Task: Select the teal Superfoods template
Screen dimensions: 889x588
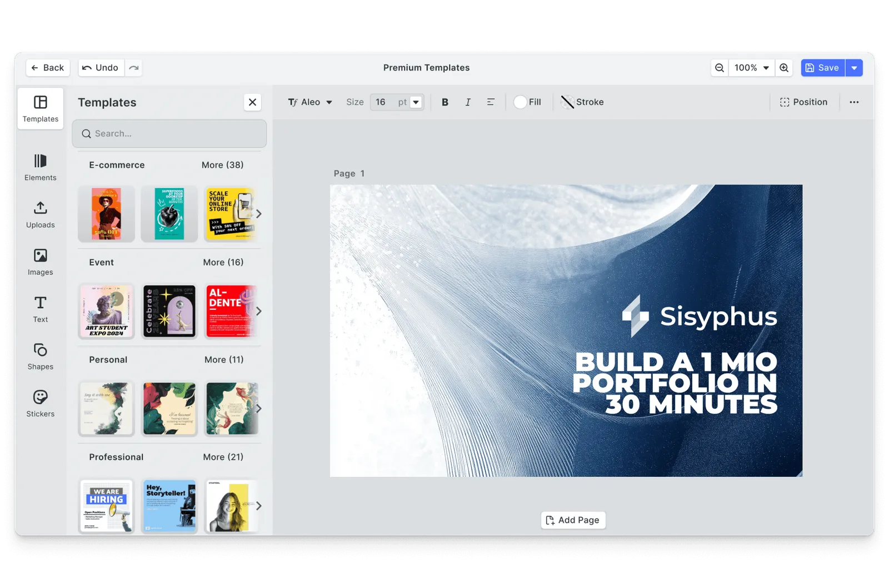Action: 169,214
